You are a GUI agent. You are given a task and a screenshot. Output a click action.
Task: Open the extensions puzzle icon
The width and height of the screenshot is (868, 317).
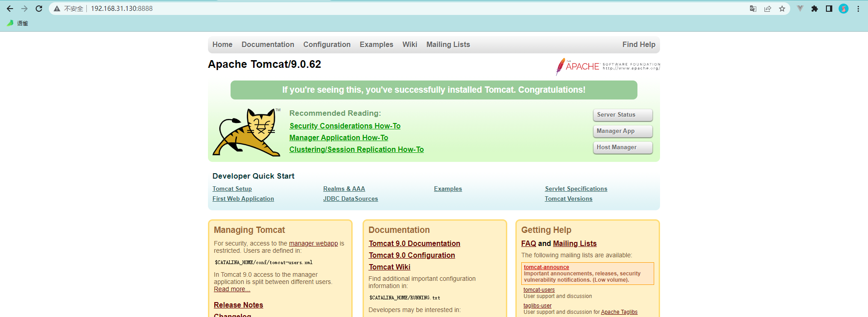[x=815, y=9]
